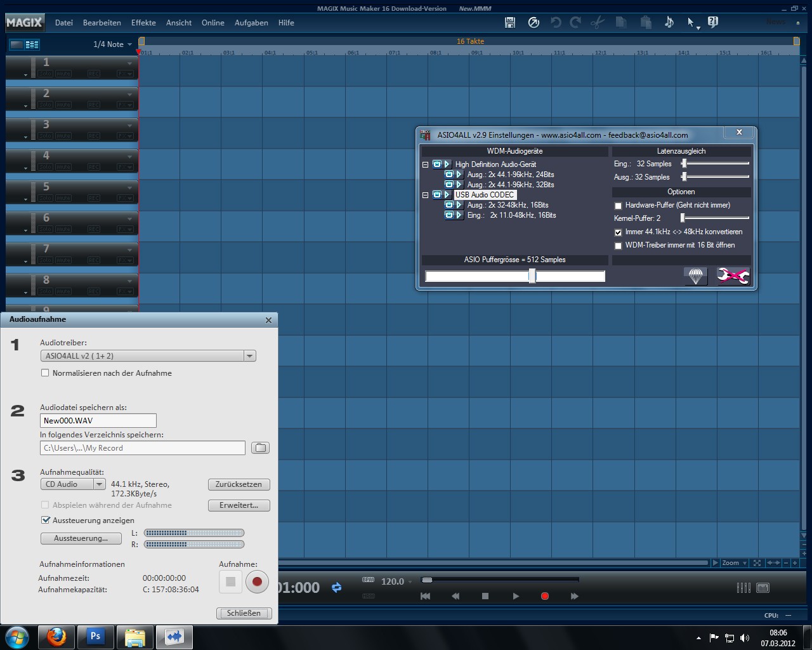Open the Ansicht menu
Screen dimensions: 812x650
click(x=179, y=22)
